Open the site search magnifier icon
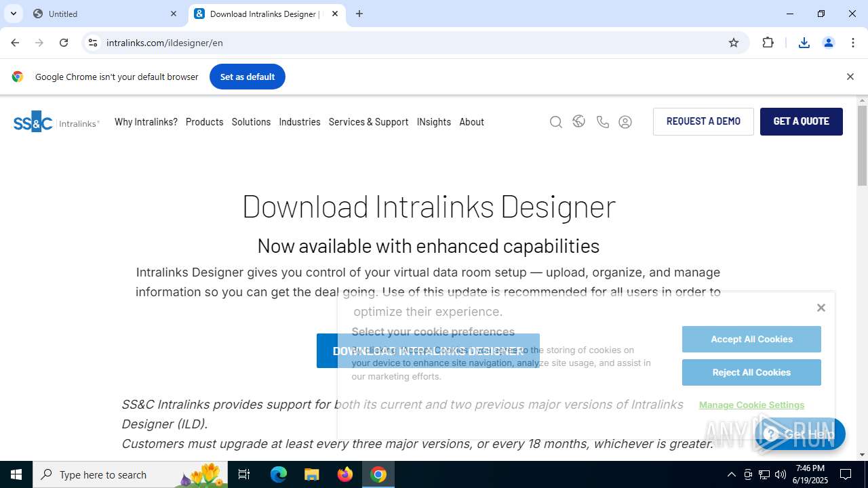The image size is (868, 488). click(556, 122)
